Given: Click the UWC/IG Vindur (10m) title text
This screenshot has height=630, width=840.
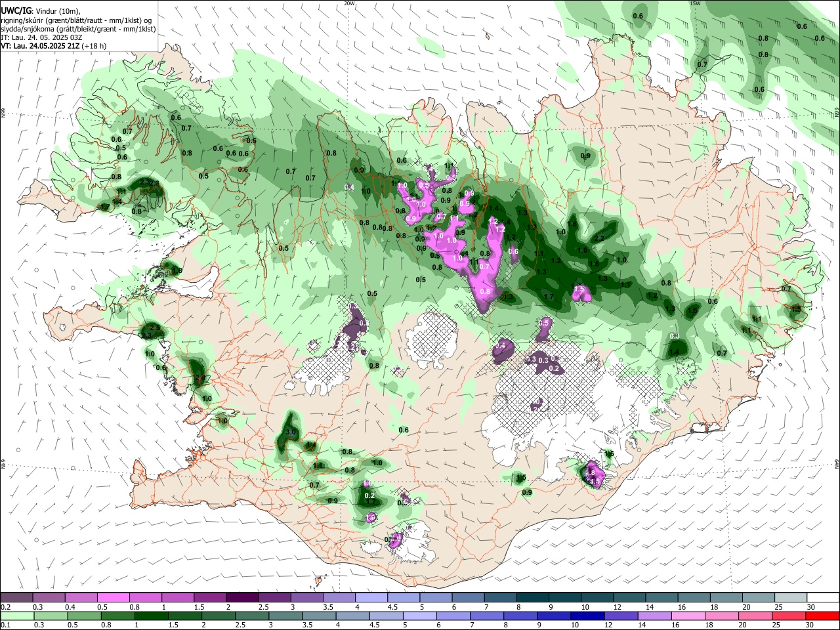Looking at the screenshot, I should pyautogui.click(x=40, y=10).
